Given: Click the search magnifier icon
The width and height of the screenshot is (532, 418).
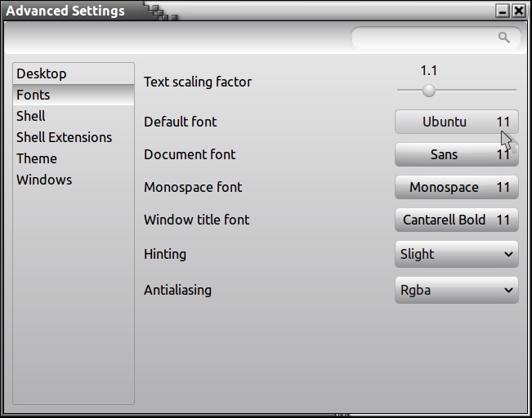Looking at the screenshot, I should click(x=504, y=38).
